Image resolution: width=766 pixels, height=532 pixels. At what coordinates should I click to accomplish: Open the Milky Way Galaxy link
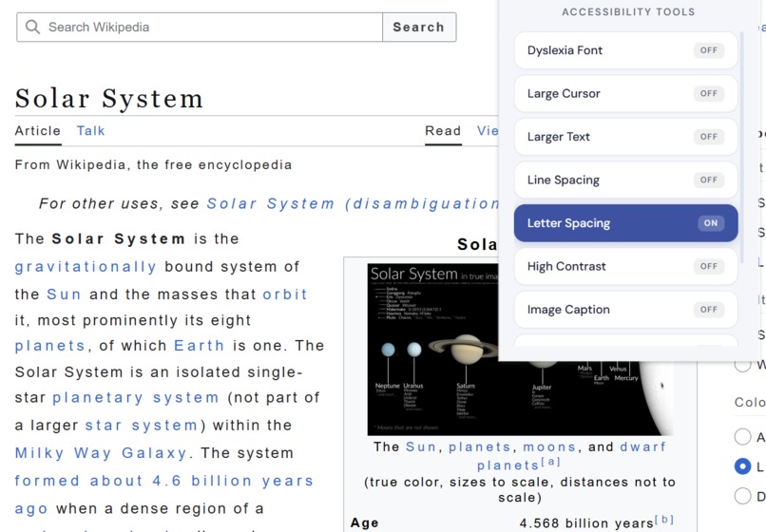pos(101,453)
